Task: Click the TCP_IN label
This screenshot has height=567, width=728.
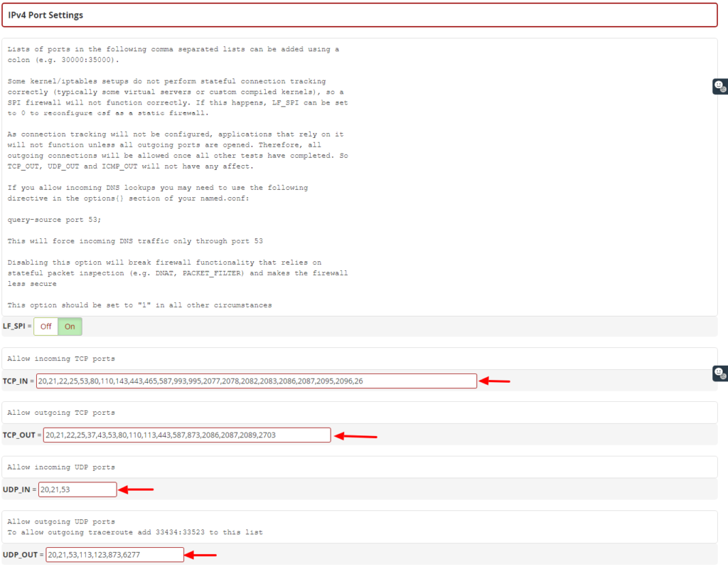Action: pos(15,381)
